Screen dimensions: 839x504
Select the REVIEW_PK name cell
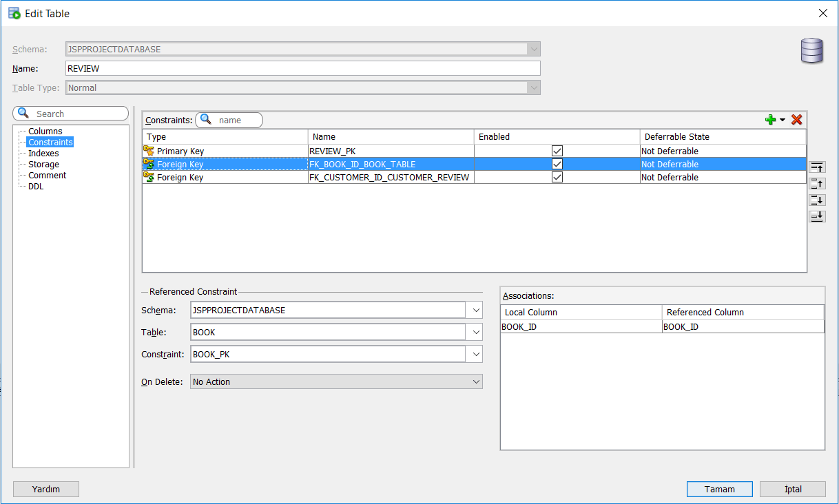[x=391, y=151]
